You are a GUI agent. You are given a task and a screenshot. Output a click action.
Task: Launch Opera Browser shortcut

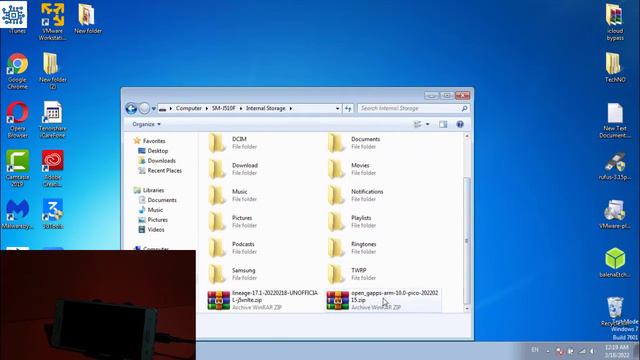pyautogui.click(x=18, y=120)
